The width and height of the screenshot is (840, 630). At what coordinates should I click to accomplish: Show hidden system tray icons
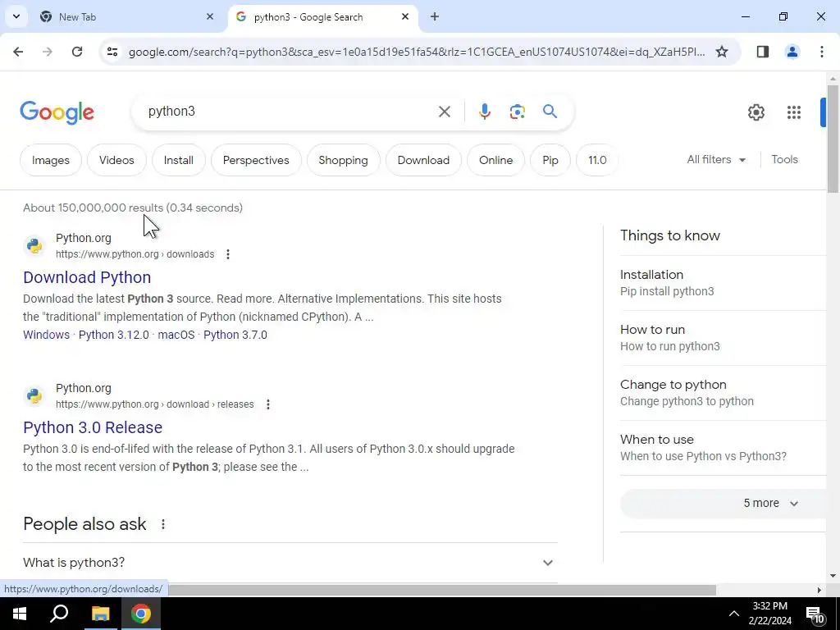734,614
